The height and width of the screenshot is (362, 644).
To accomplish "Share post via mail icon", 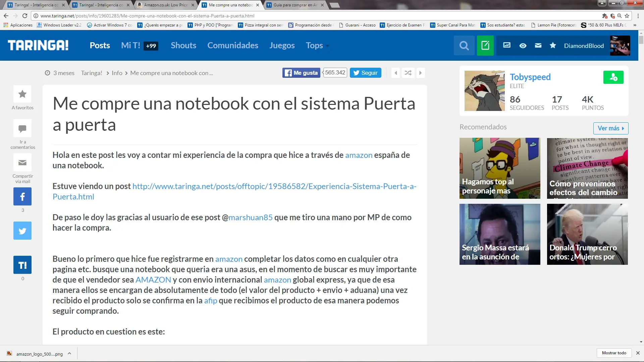I will tap(22, 163).
